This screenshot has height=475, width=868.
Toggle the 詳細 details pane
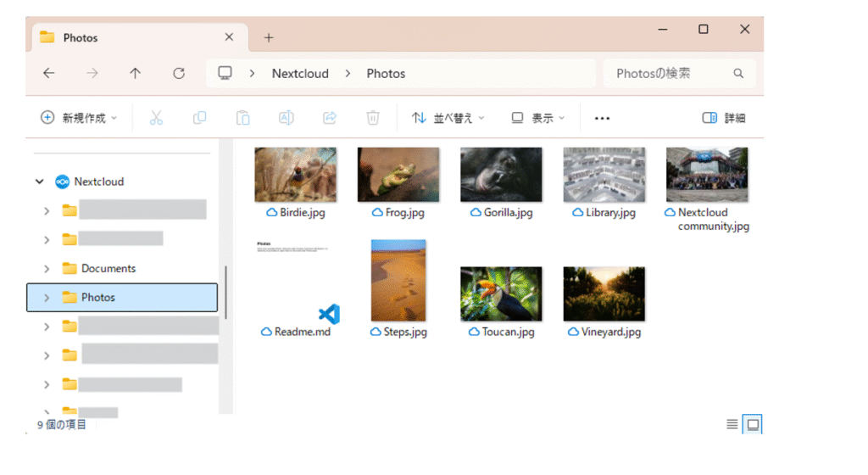point(724,118)
